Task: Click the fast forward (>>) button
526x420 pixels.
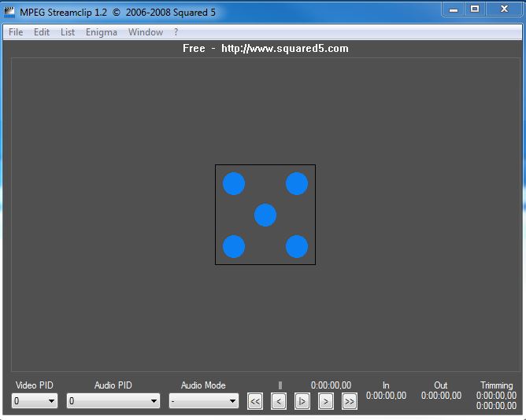Action: [349, 401]
